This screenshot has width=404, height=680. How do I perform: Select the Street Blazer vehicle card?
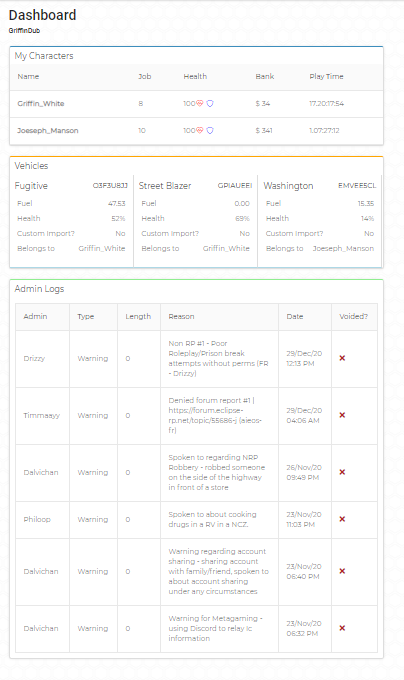coord(195,221)
